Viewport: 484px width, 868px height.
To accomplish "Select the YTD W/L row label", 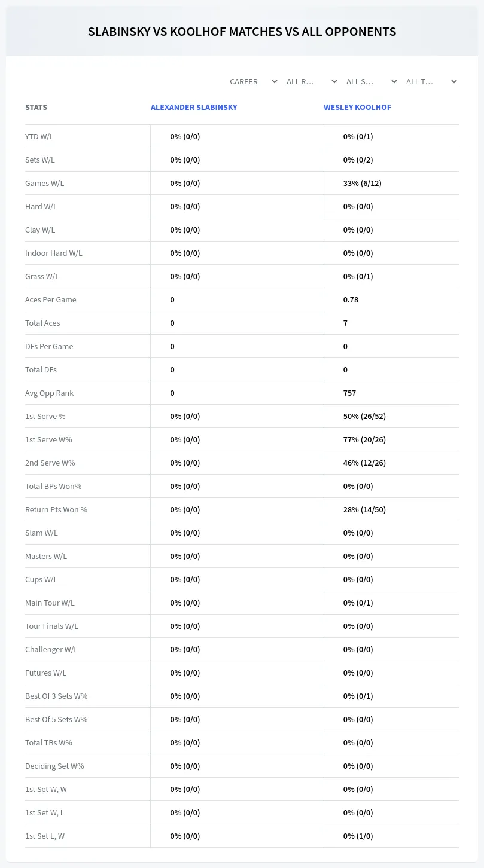I will 39,136.
